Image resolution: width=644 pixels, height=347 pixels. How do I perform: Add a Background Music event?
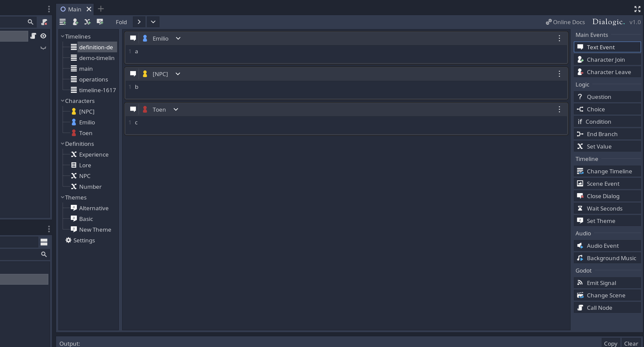(x=607, y=258)
